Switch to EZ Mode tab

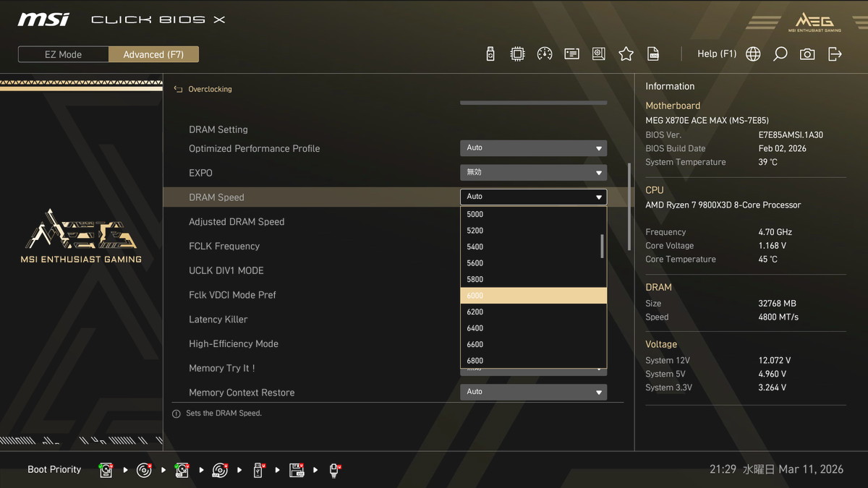click(x=64, y=54)
